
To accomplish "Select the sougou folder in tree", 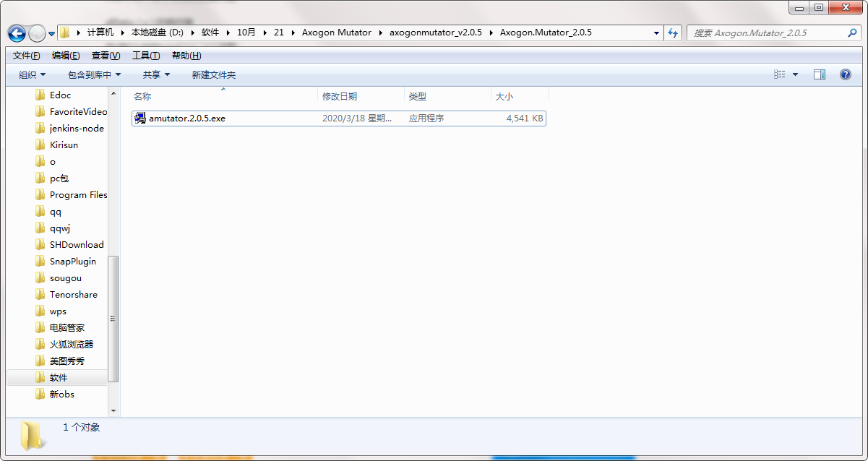I will click(x=65, y=277).
